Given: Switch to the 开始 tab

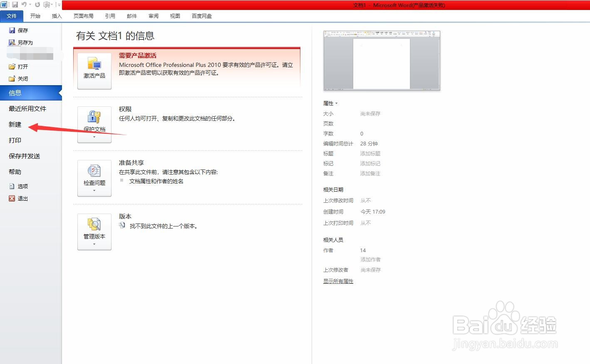Looking at the screenshot, I should tap(35, 16).
